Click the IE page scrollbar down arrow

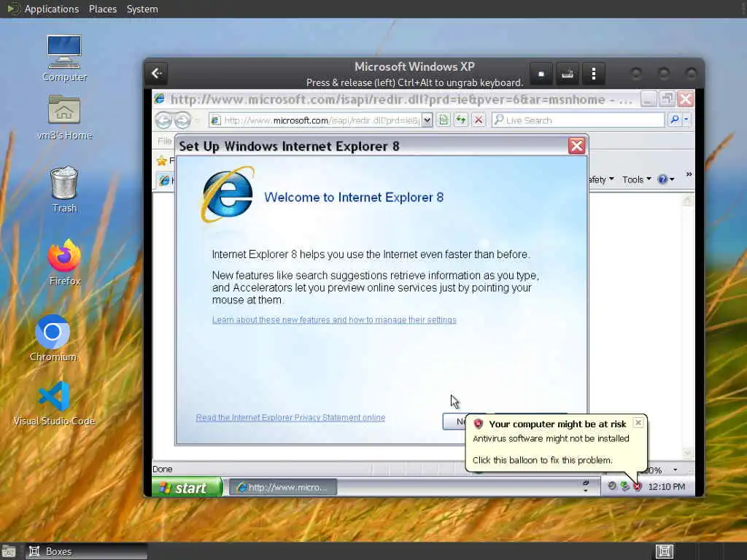(687, 452)
